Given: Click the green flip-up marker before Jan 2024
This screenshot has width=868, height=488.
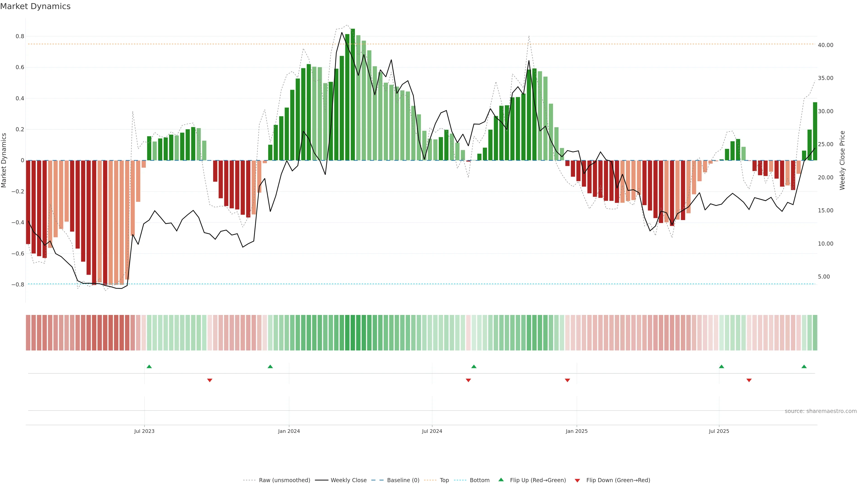Looking at the screenshot, I should 270,366.
